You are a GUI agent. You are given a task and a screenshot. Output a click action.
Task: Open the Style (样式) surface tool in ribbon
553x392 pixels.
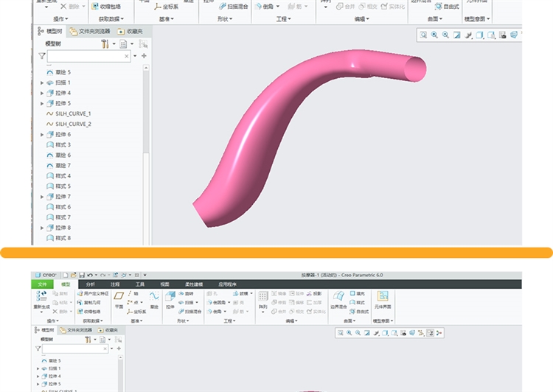pos(358,302)
